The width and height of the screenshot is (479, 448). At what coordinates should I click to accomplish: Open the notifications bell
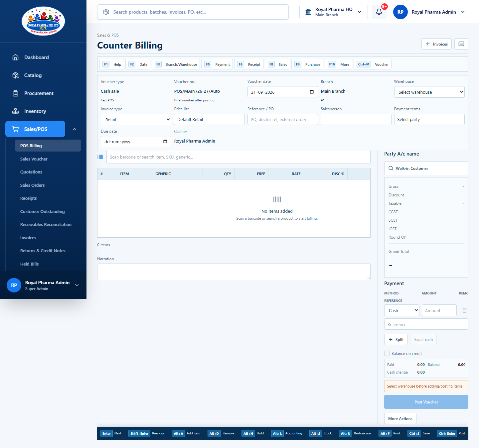tap(379, 12)
